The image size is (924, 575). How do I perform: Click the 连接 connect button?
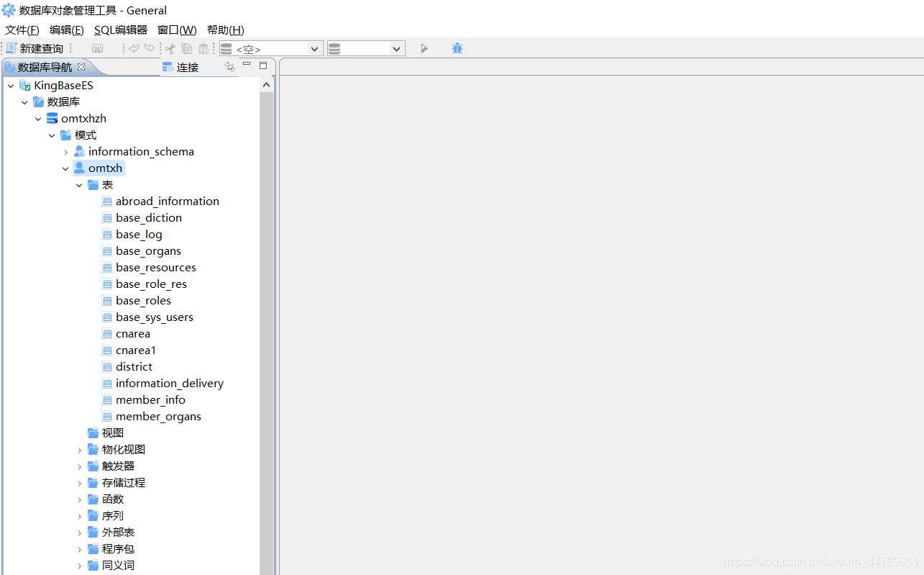point(180,67)
